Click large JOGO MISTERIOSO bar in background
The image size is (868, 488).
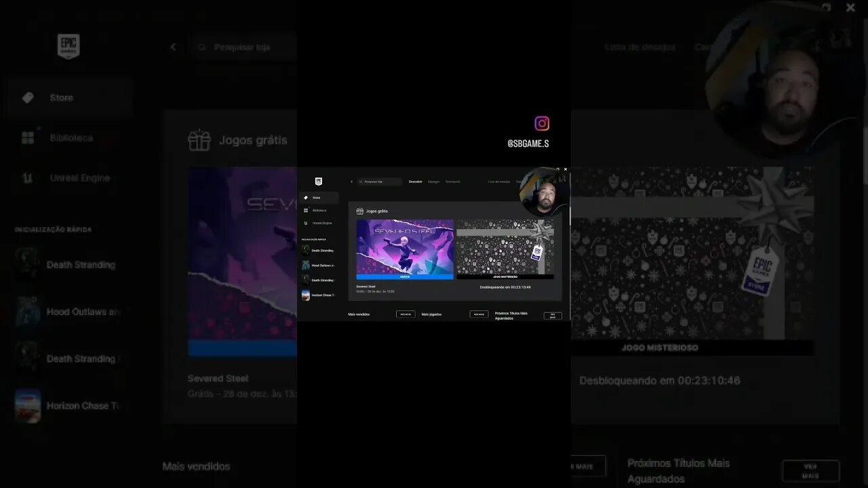point(692,348)
